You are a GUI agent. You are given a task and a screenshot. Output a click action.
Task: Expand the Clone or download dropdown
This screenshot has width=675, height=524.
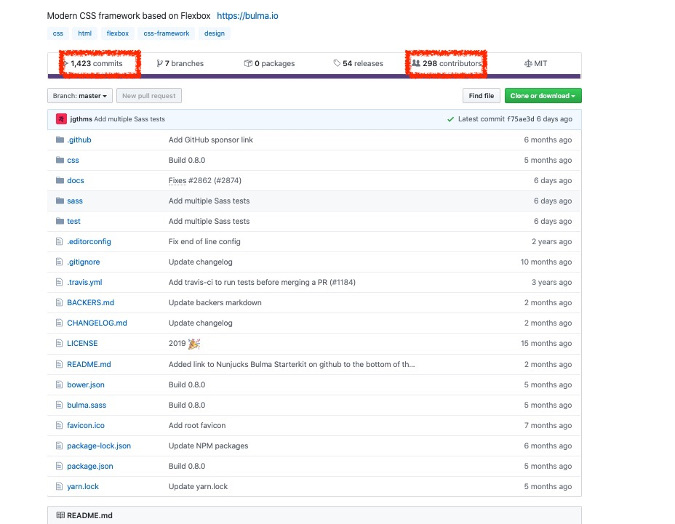point(544,96)
